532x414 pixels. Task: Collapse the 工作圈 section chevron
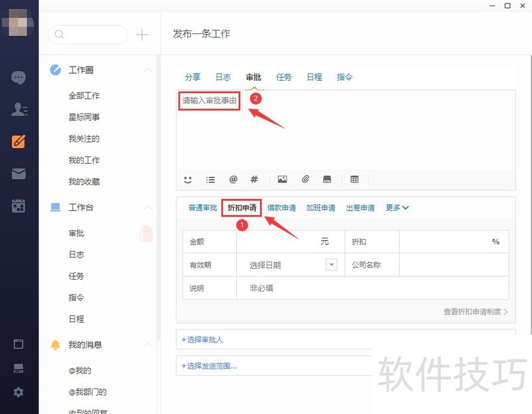[x=148, y=70]
